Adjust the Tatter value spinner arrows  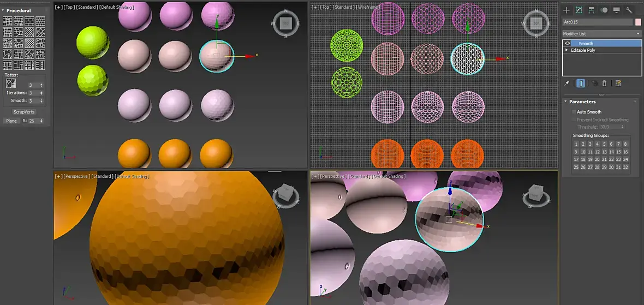41,85
